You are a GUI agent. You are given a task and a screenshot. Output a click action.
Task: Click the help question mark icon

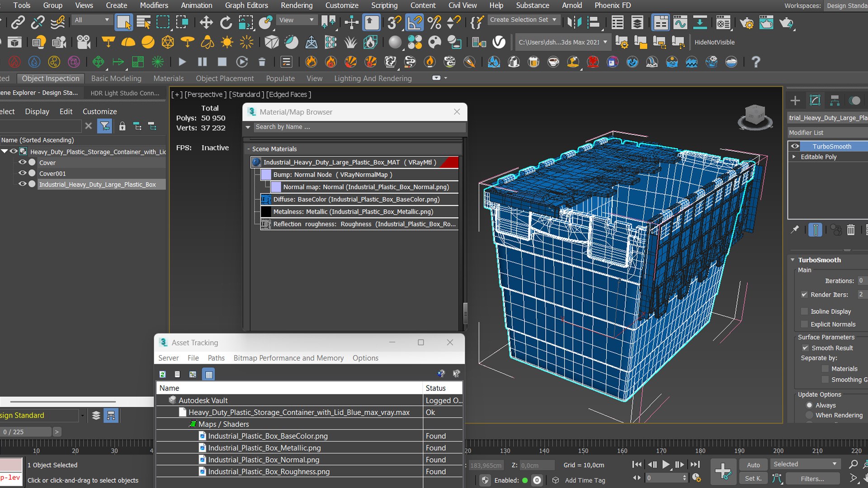pos(756,61)
